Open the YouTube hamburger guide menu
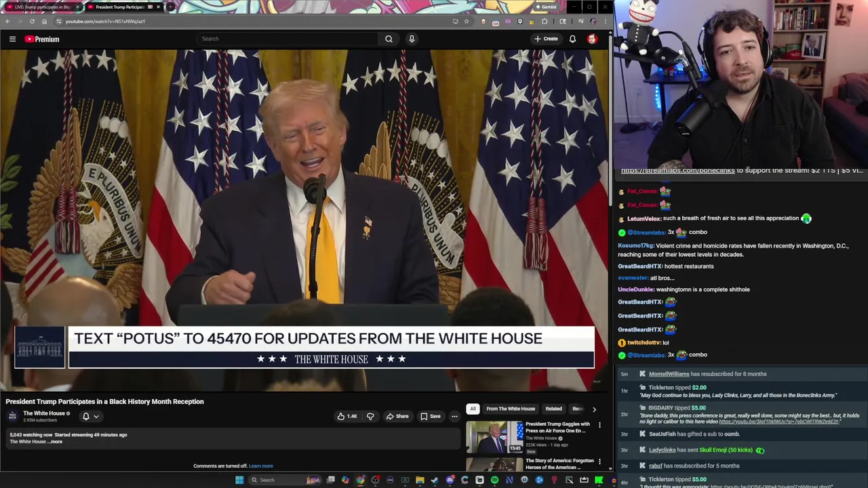Viewport: 868px width, 488px height. pyautogui.click(x=12, y=39)
